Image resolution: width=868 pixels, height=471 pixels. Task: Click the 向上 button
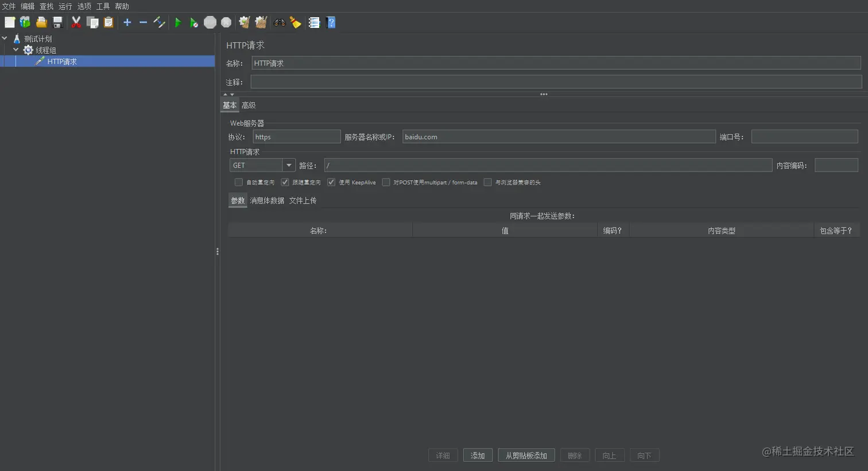(x=610, y=456)
